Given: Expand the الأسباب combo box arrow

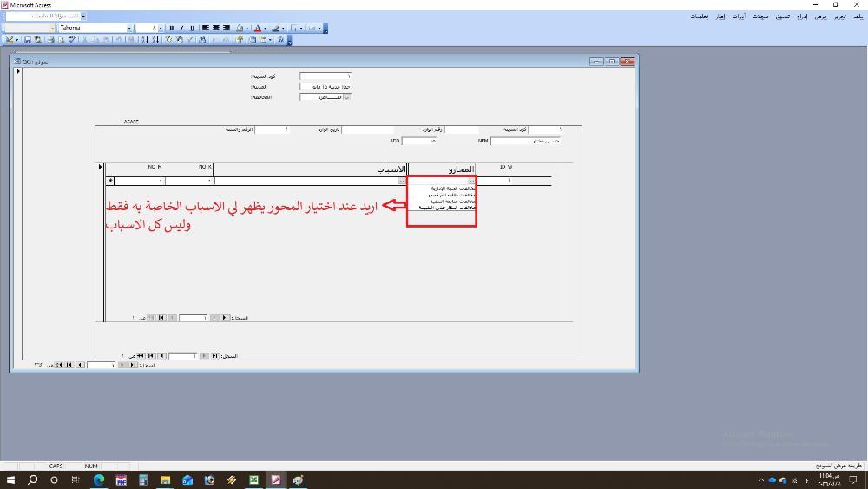Looking at the screenshot, I should point(401,181).
